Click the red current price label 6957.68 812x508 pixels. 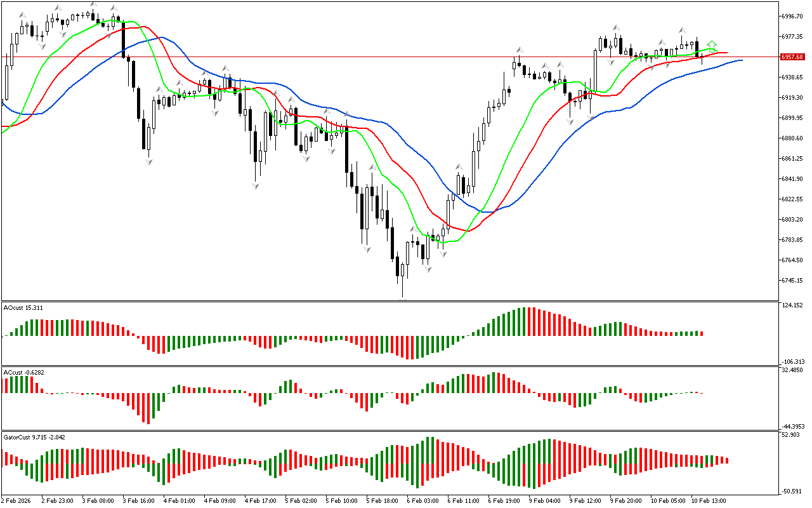tap(792, 57)
